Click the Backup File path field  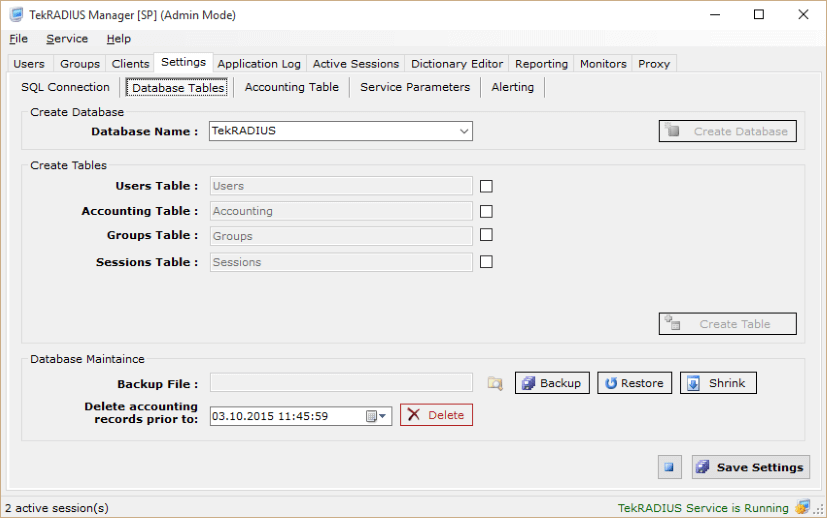tap(341, 382)
